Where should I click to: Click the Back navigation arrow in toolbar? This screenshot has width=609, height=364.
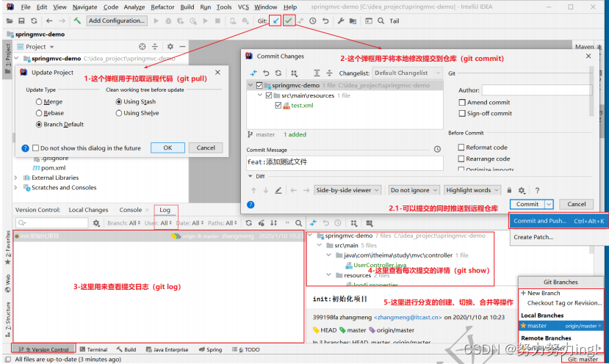click(x=49, y=21)
